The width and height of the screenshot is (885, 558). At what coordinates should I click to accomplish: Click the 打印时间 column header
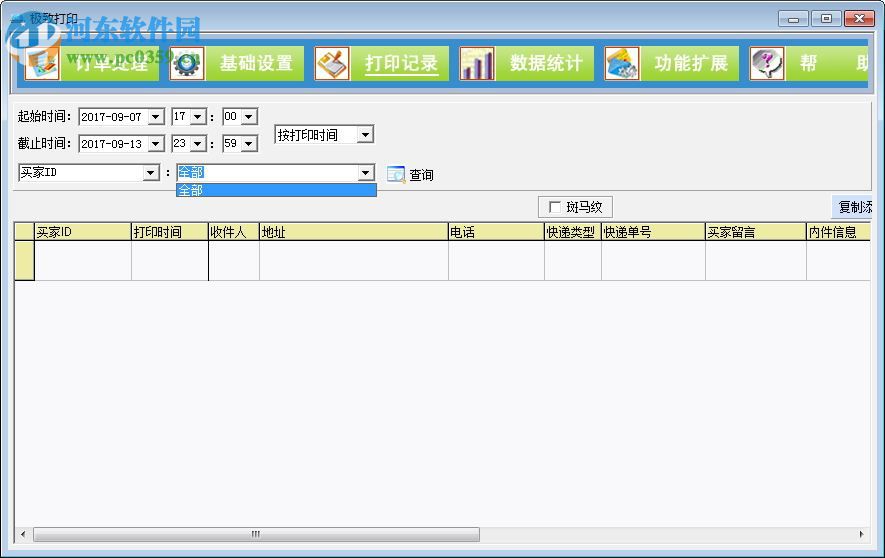coord(169,232)
